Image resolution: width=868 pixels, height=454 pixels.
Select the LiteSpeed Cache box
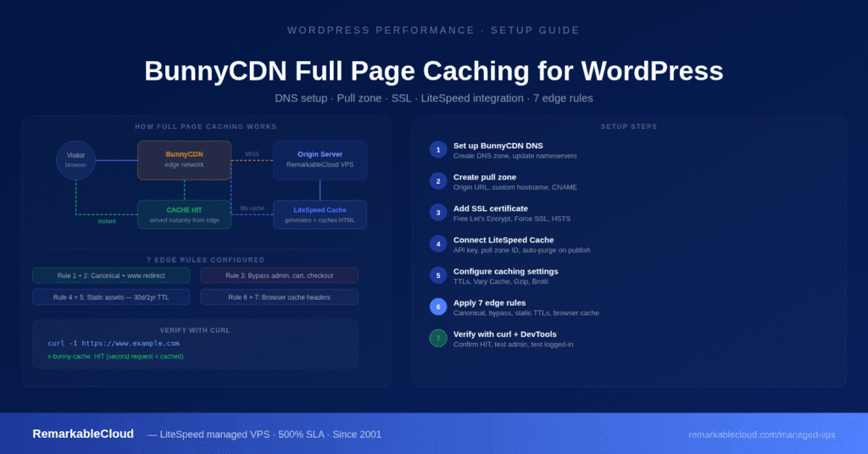pos(320,214)
